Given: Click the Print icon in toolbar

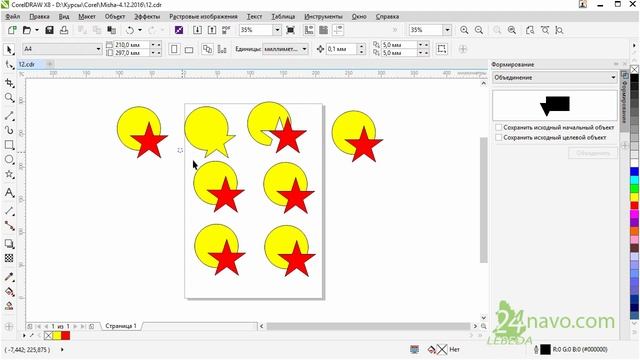Looking at the screenshot, I should coord(64,30).
